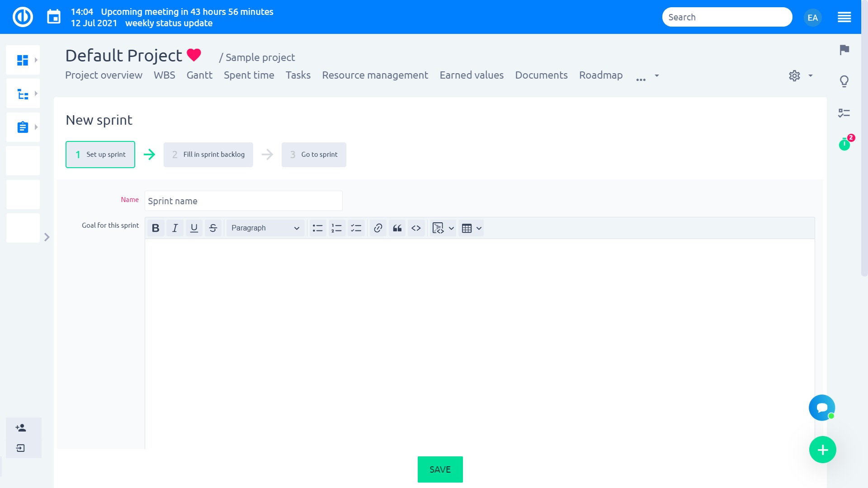The width and height of the screenshot is (868, 488).
Task: Toggle strikethrough formatting
Action: pos(213,228)
